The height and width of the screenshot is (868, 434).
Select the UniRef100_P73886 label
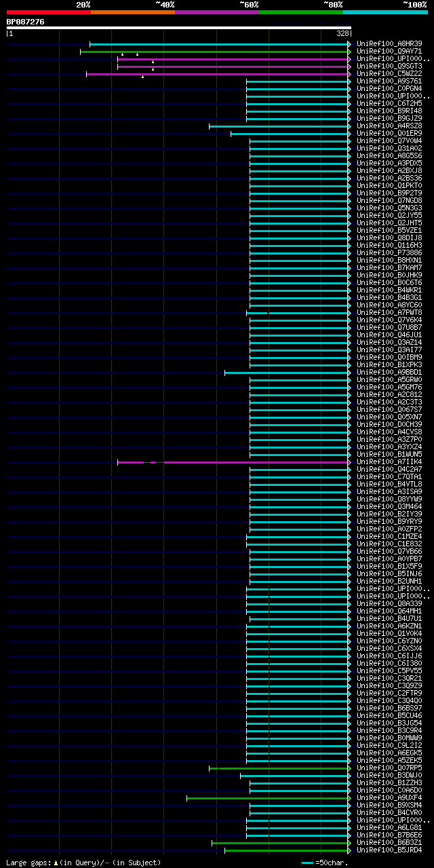389,252
